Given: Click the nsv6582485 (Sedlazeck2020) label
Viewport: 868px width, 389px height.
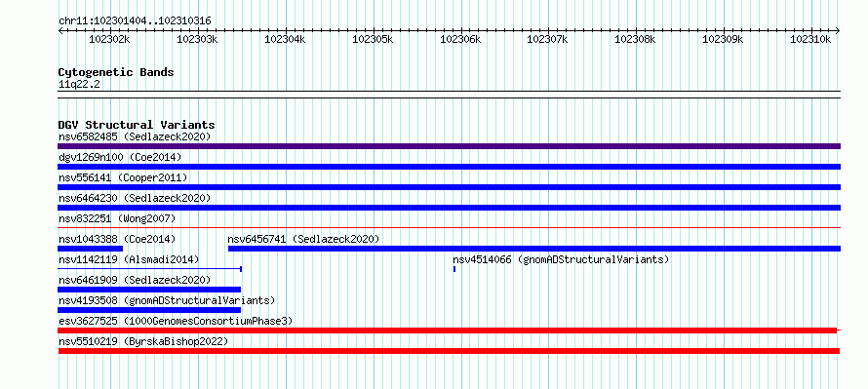Looking at the screenshot, I should tap(135, 136).
